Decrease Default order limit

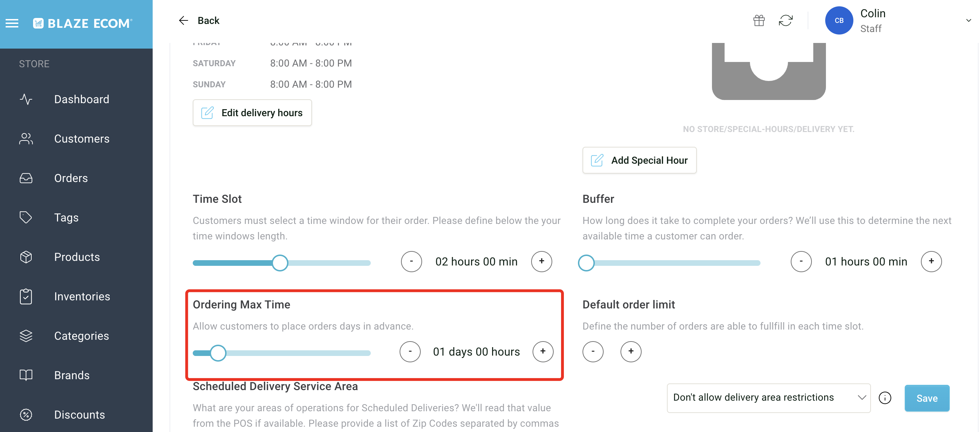pos(593,352)
